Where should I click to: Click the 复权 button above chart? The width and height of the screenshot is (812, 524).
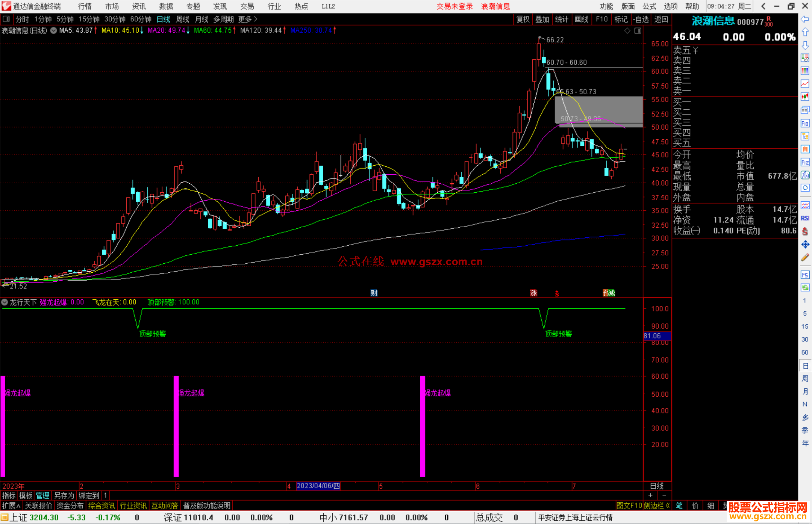(523, 19)
